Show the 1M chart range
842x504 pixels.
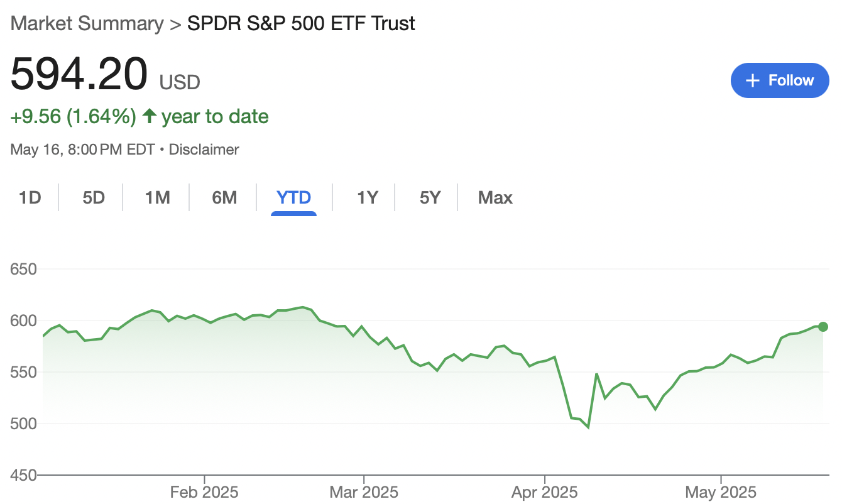point(158,198)
